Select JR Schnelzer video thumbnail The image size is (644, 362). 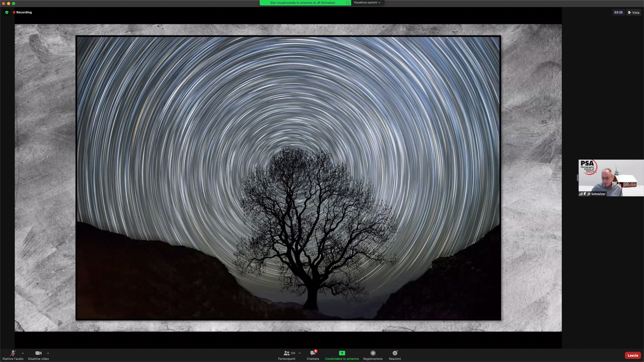pyautogui.click(x=611, y=178)
